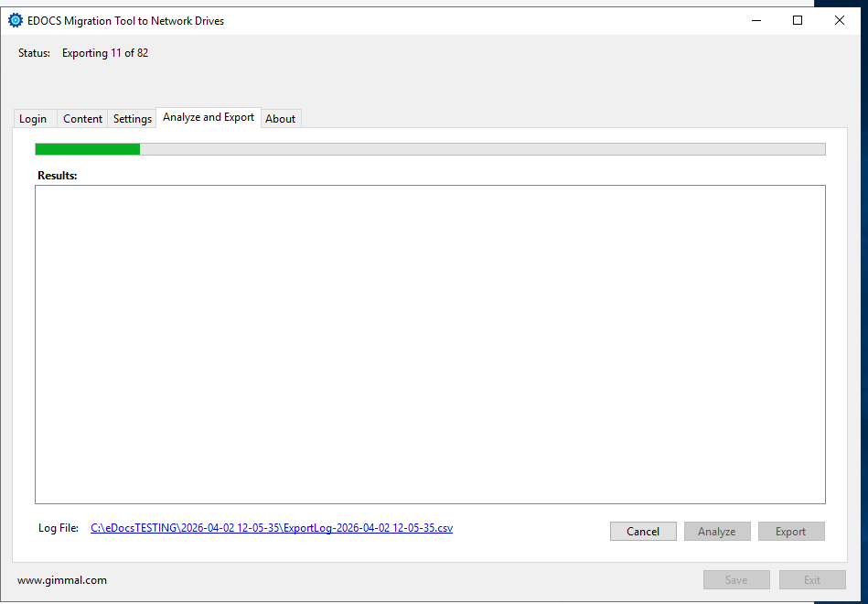Click the greyed-out Analyze button

click(717, 532)
